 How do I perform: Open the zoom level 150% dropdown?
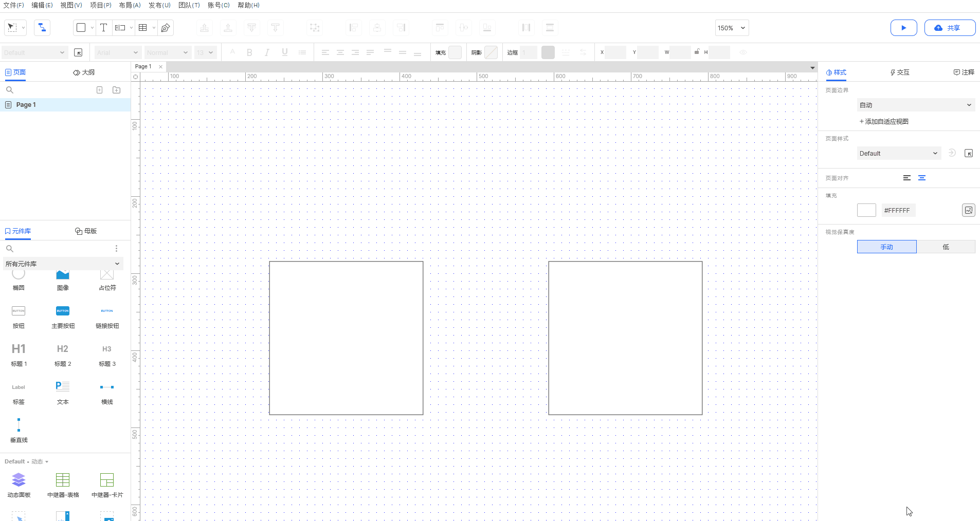[732, 28]
